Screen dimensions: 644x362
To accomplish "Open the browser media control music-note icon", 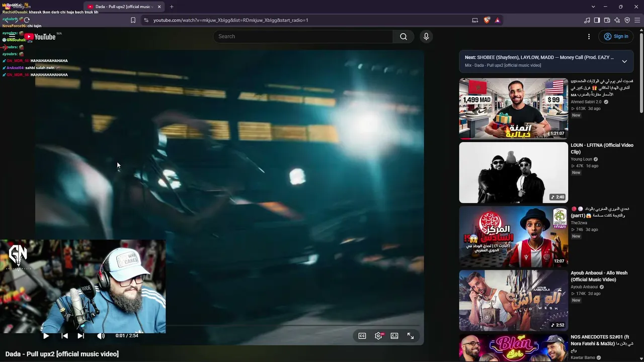I will [587, 20].
